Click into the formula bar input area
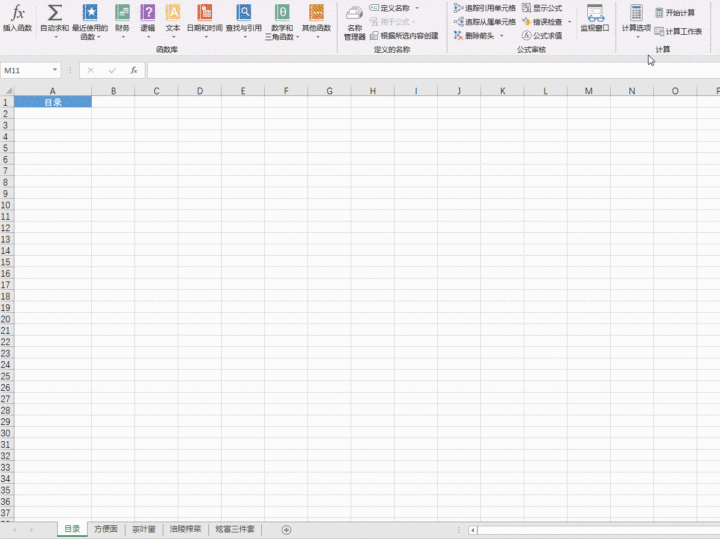The height and width of the screenshot is (539, 720). pyautogui.click(x=433, y=70)
